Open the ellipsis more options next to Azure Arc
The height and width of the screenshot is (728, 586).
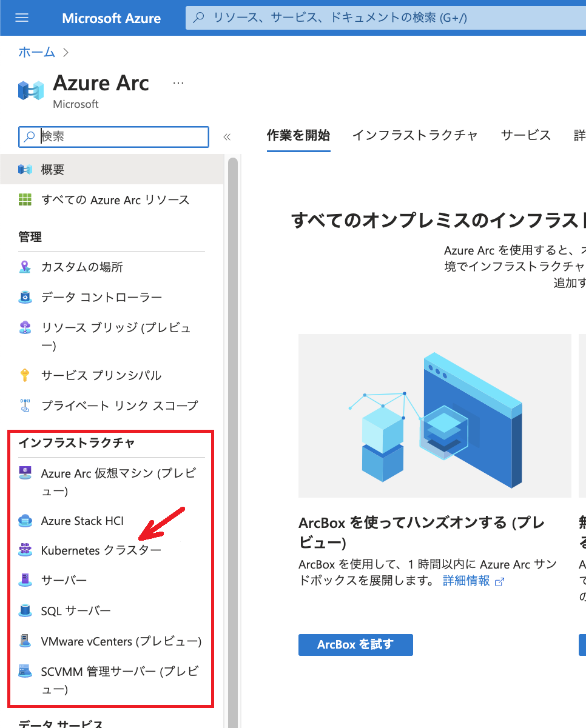coord(178,83)
